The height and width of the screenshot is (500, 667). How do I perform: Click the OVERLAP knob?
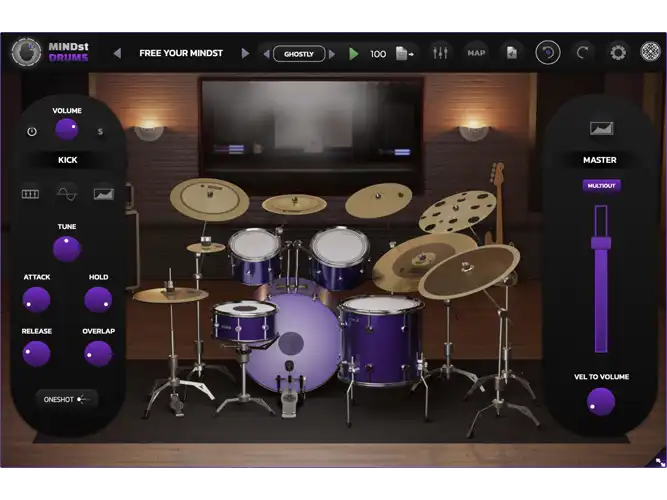pos(98,354)
